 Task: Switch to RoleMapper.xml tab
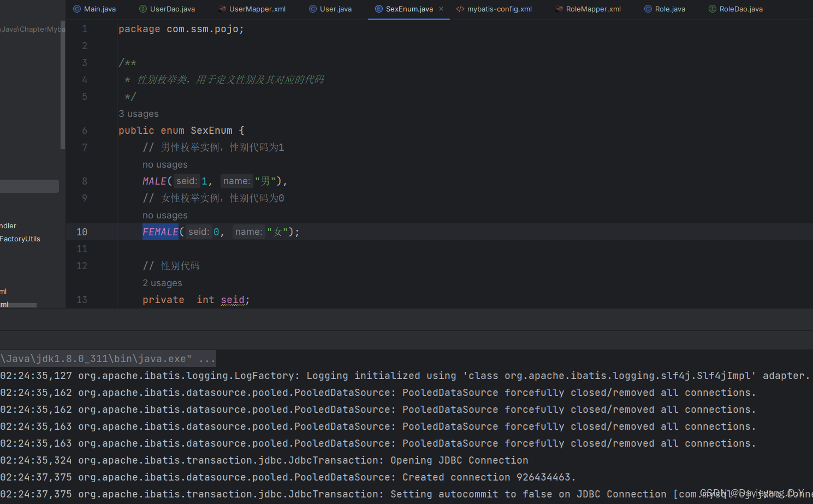[x=588, y=9]
